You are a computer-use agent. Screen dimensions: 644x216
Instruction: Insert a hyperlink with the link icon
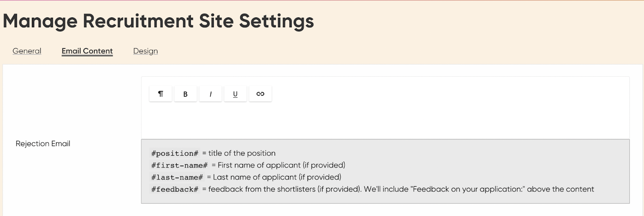[x=260, y=94]
